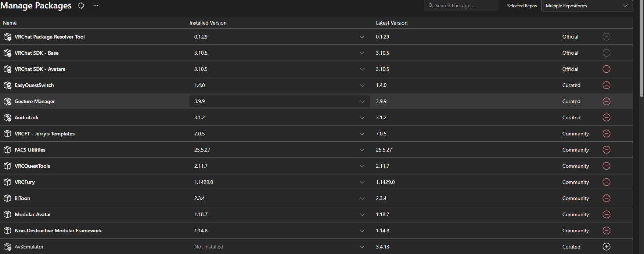644x254 pixels.
Task: Select the VRCFT - Jerry's Templates name
Action: tap(44, 134)
